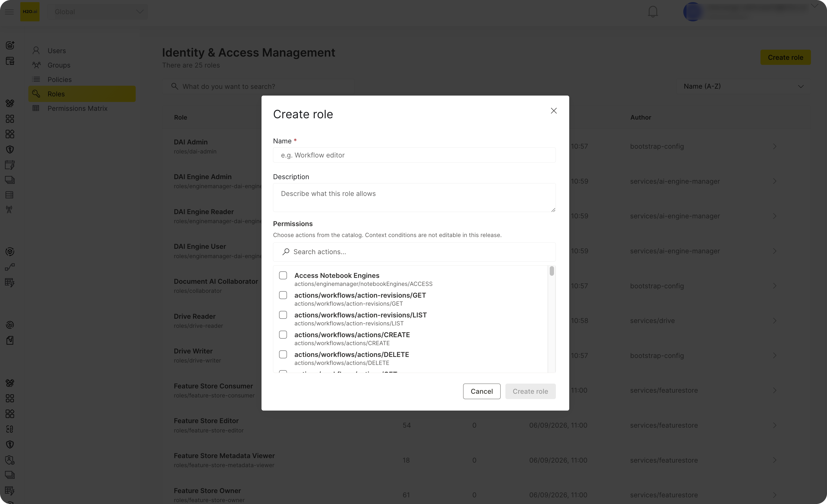Click the Policies list icon
Image resolution: width=827 pixels, height=504 pixels.
(36, 80)
